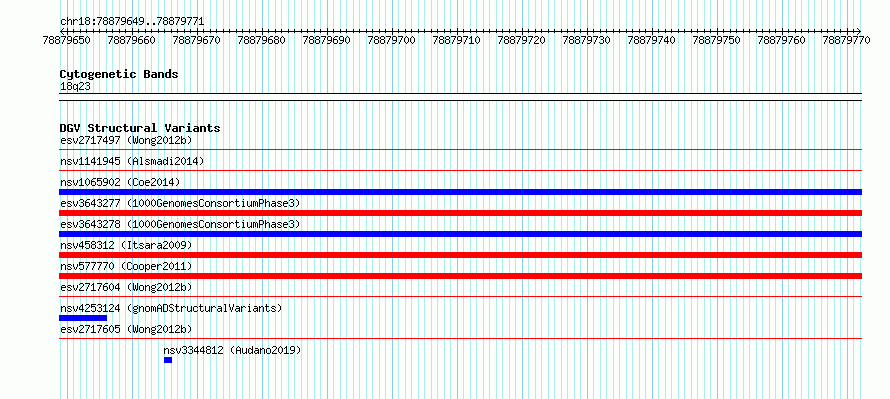Click ruler position 78879730

coord(586,40)
